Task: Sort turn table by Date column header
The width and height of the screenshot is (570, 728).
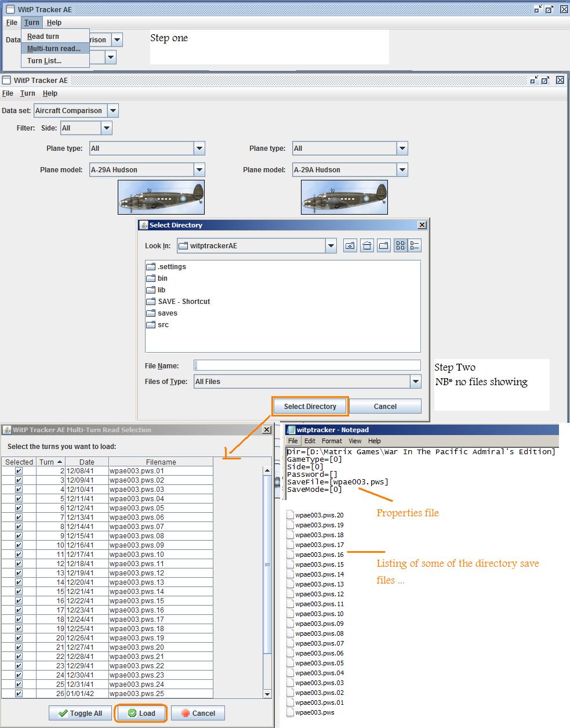Action: point(87,462)
